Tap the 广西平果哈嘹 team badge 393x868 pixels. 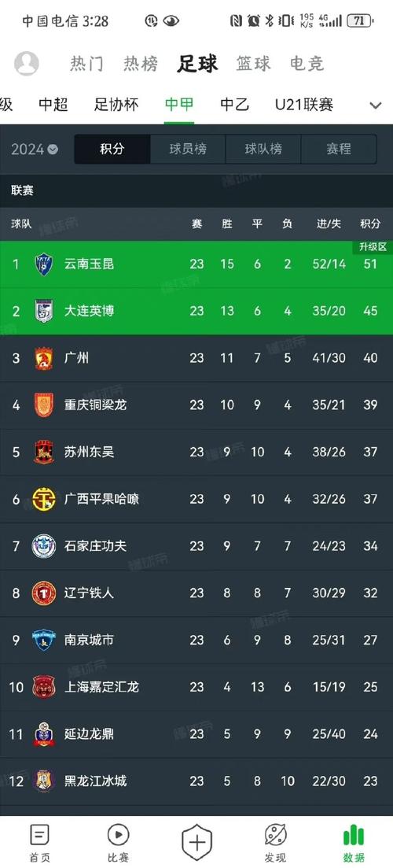click(44, 500)
